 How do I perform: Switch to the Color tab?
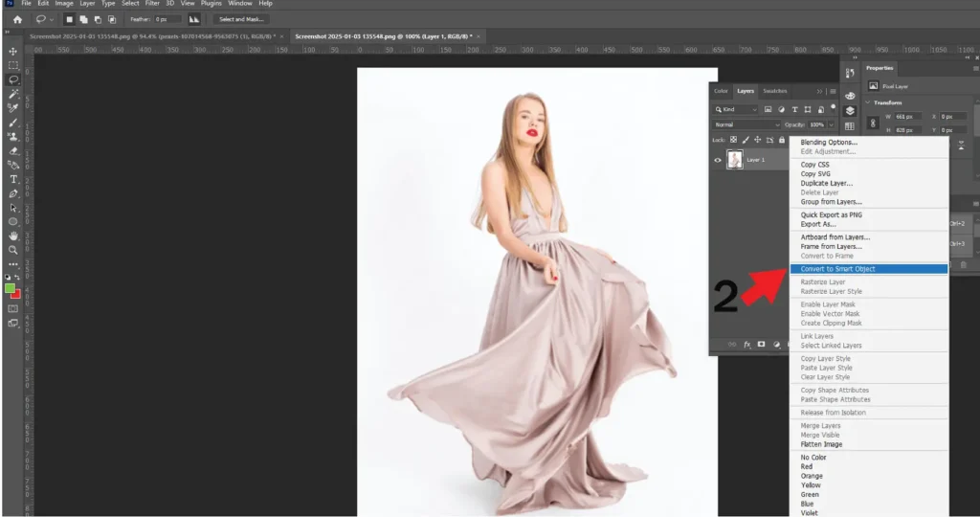click(721, 91)
